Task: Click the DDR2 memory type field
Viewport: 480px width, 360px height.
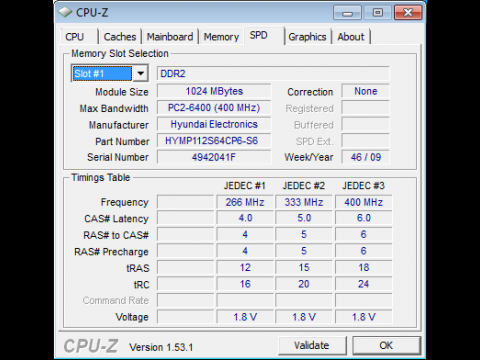Action: tap(273, 73)
